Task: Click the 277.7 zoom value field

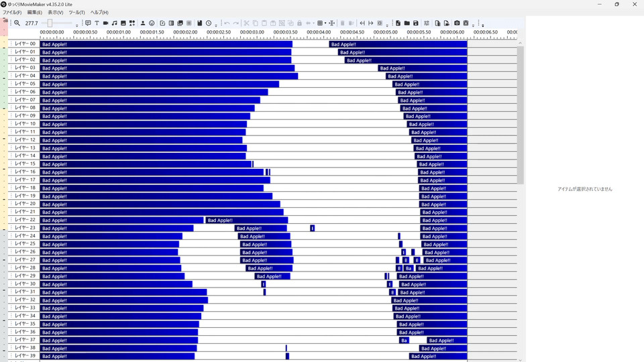Action: coord(32,23)
